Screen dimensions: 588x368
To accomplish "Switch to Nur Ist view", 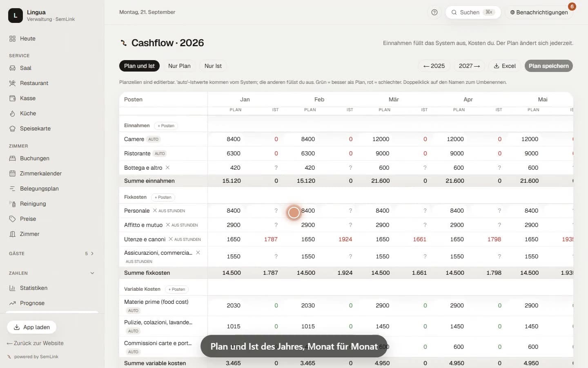I will point(213,66).
